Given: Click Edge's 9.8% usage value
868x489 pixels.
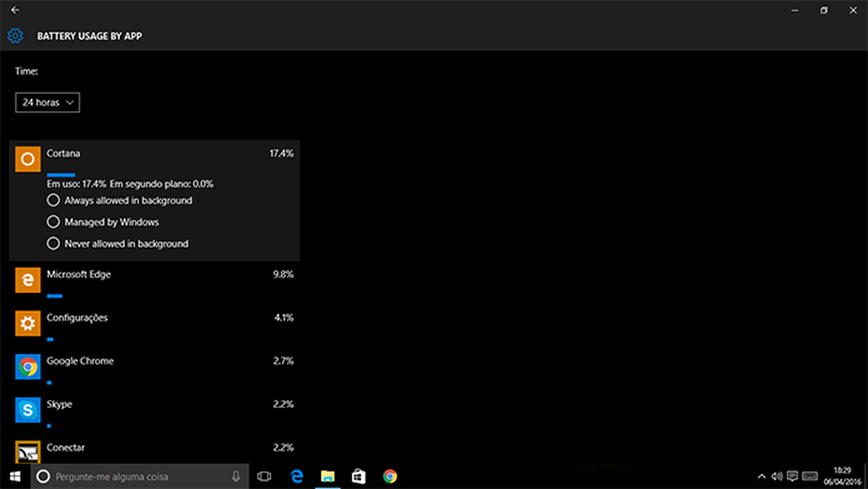Looking at the screenshot, I should coord(283,275).
